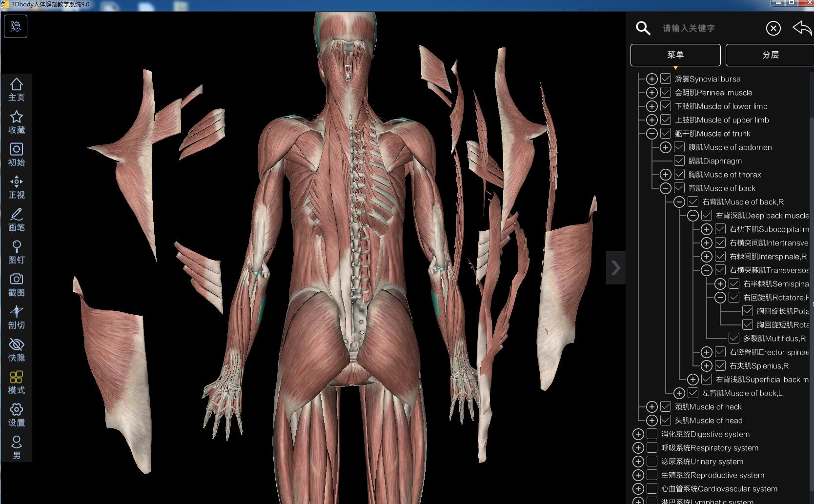This screenshot has height=504, width=814.
Task: Select the 图钉 pin tool
Action: coord(16,252)
